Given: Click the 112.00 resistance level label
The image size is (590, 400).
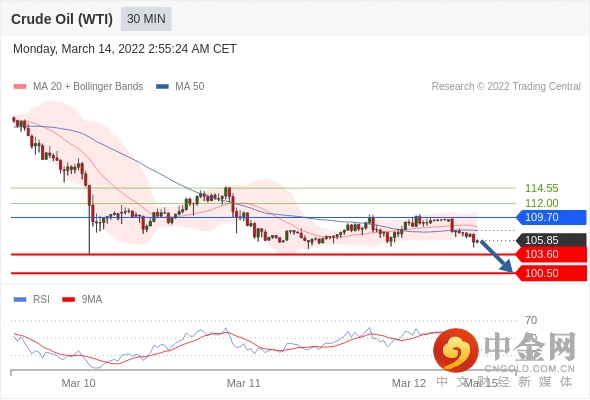Looking at the screenshot, I should 541,203.
